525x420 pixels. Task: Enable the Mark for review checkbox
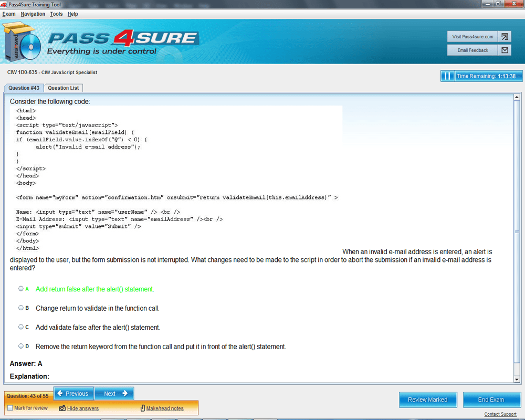click(x=10, y=408)
